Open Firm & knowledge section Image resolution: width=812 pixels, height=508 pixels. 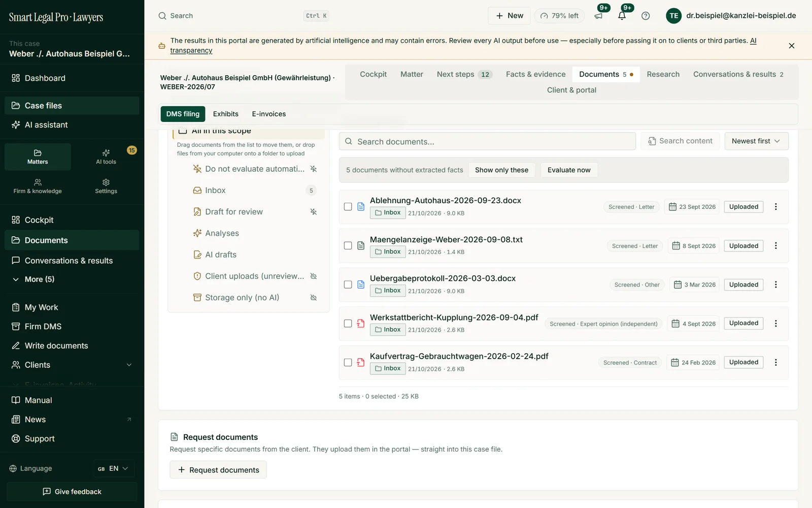(x=38, y=186)
